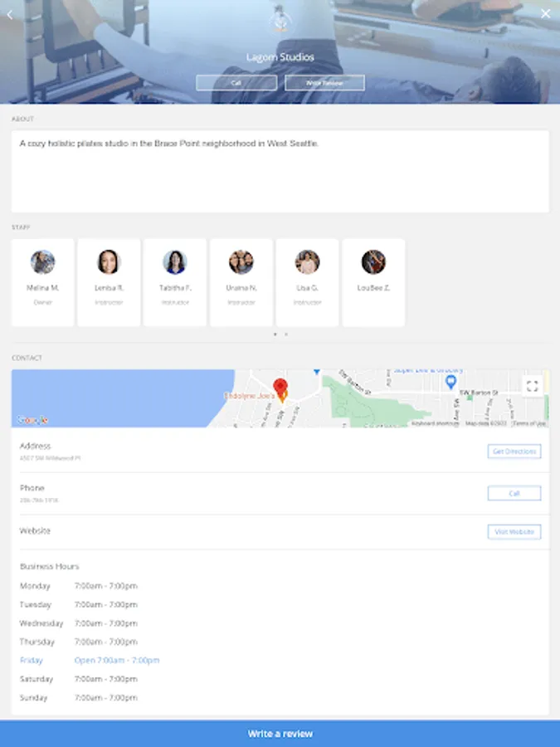
Task: Click the About description text
Action: (x=169, y=144)
